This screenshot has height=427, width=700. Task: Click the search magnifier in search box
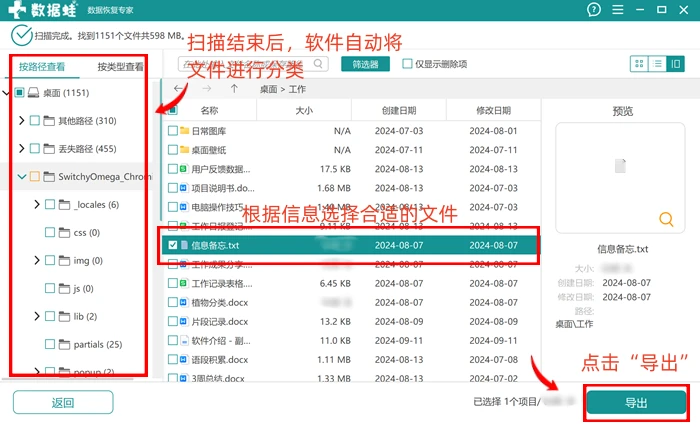pos(318,63)
